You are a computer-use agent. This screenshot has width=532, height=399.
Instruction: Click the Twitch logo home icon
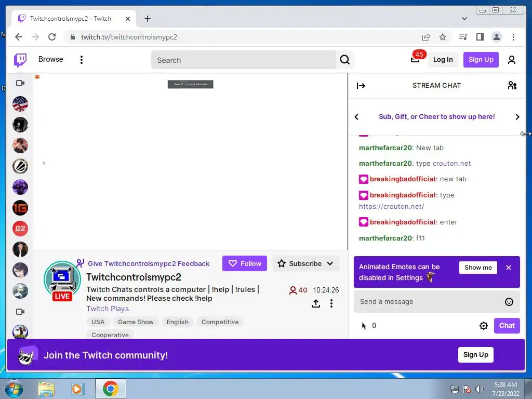[20, 60]
